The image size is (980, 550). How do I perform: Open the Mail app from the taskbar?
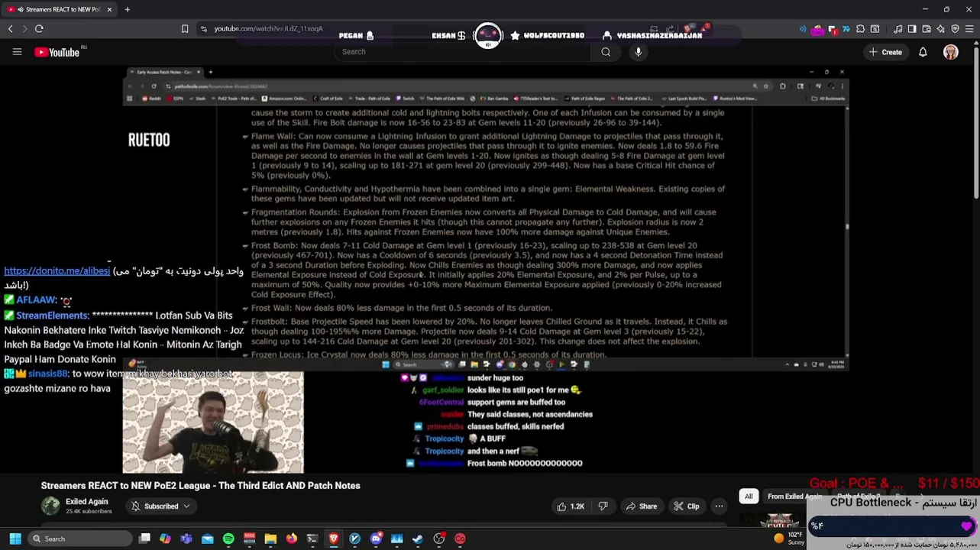pyautogui.click(x=208, y=539)
